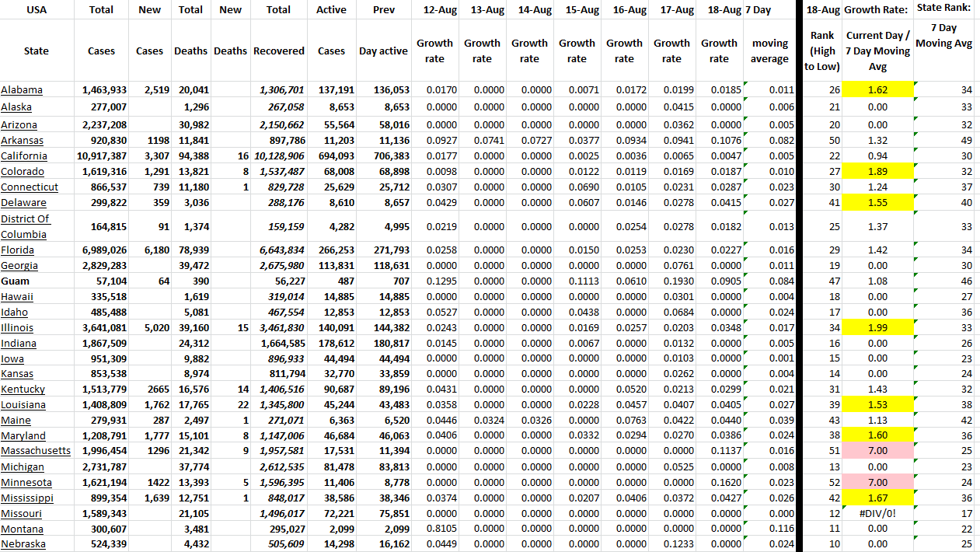The height and width of the screenshot is (552, 980).
Task: Open the Alabama state link
Action: [22, 90]
